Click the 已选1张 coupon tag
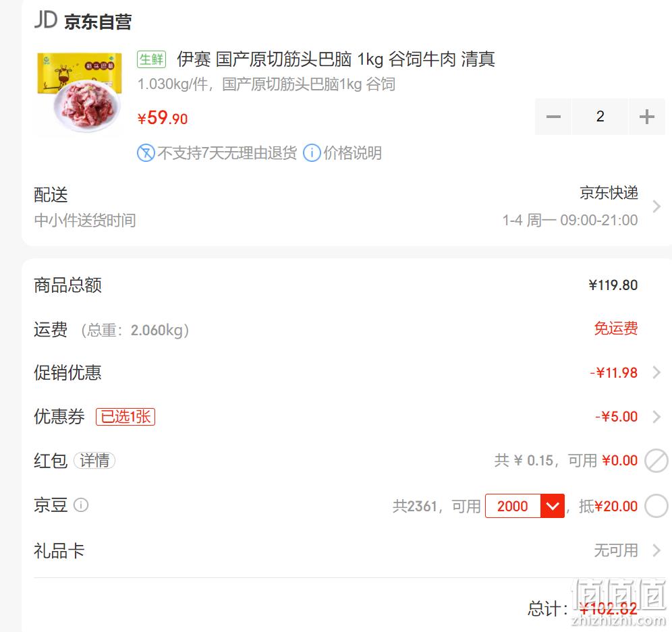Viewport: 672px width, 632px height. 125,416
